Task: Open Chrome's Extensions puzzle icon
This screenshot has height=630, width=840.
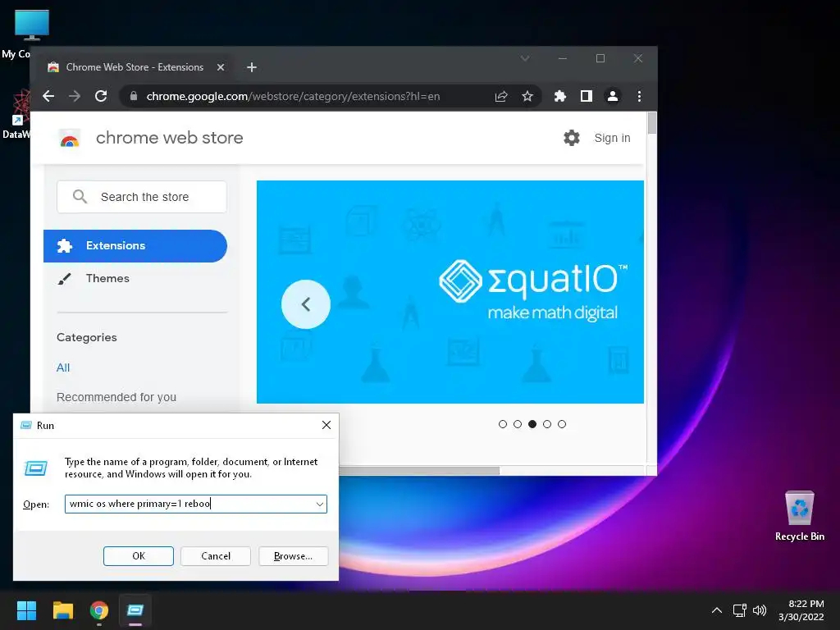Action: coord(559,97)
